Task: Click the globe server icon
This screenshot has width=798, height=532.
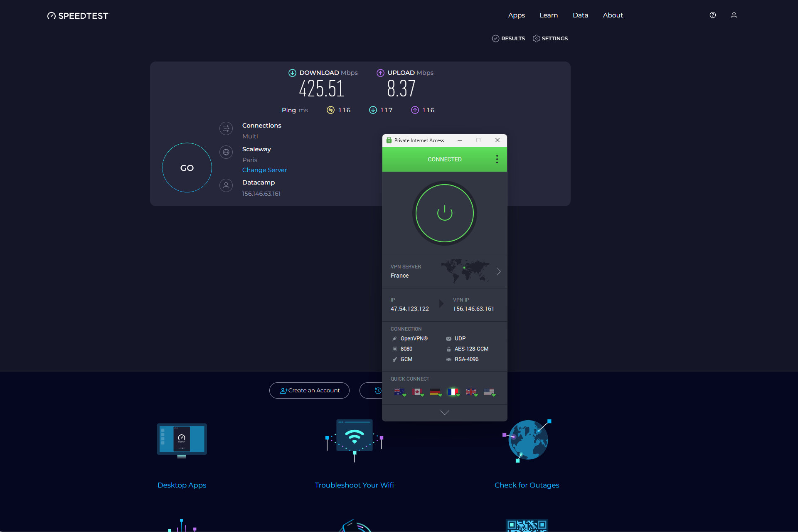Action: (x=226, y=152)
